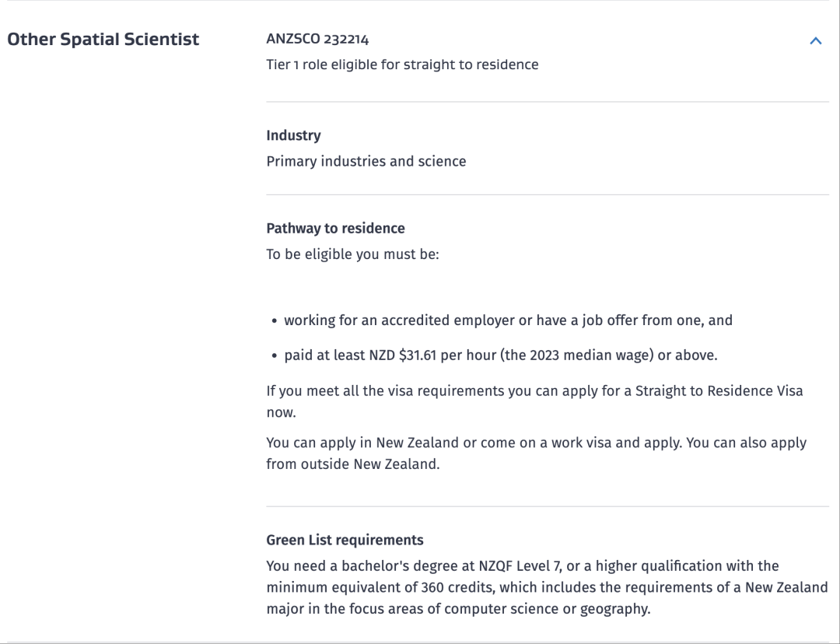Click the Tier 1 role eligibility line

(x=402, y=65)
